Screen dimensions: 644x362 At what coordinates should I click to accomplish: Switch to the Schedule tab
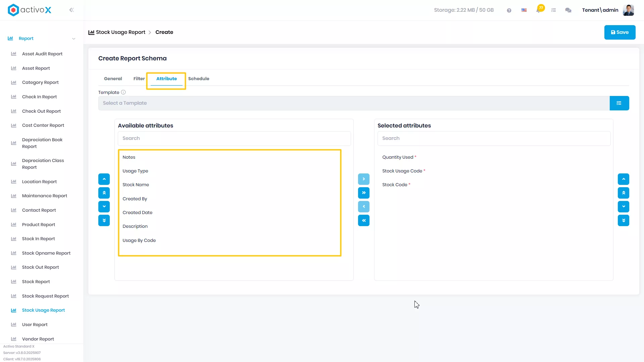point(199,79)
